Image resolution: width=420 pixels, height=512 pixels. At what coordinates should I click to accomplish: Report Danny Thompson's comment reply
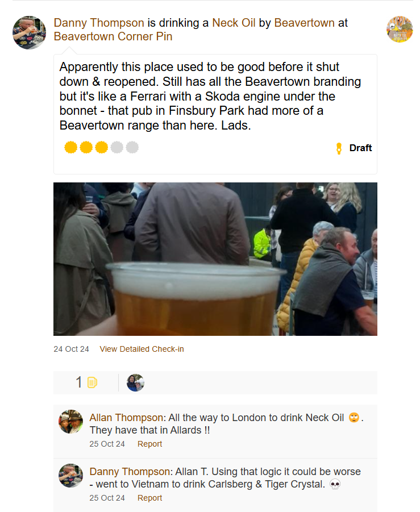click(149, 498)
